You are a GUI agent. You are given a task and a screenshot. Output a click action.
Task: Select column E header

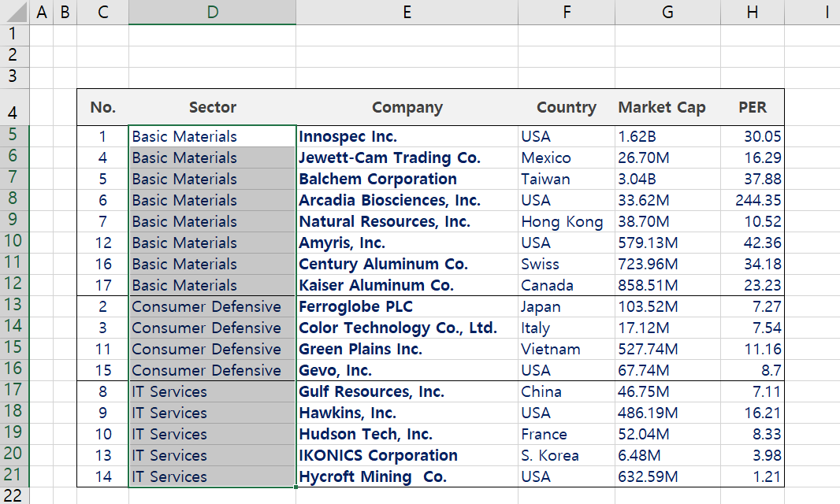[407, 12]
